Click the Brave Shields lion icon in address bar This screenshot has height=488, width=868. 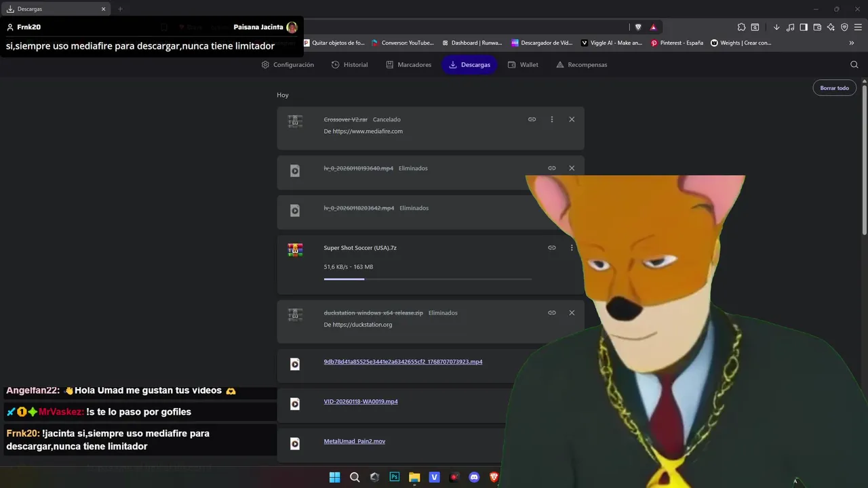click(638, 27)
